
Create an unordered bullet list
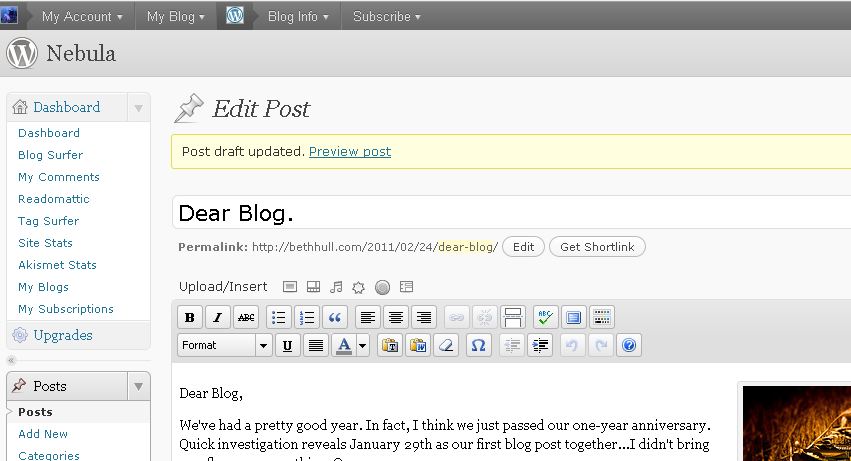pos(279,318)
